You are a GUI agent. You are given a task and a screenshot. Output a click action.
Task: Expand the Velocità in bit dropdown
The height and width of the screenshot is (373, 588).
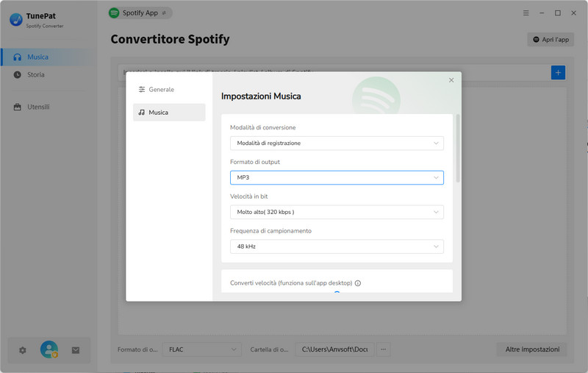click(x=336, y=212)
